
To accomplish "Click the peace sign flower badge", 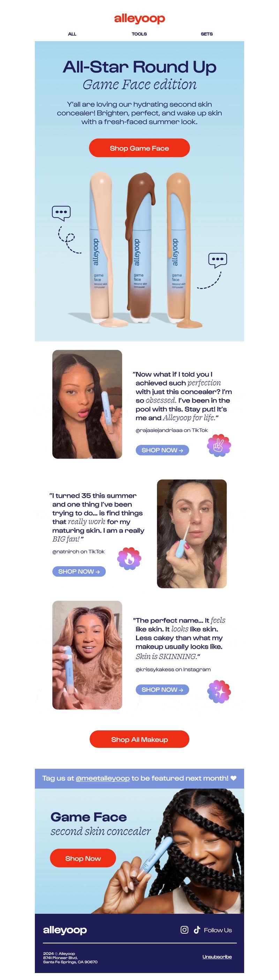I will (x=219, y=445).
